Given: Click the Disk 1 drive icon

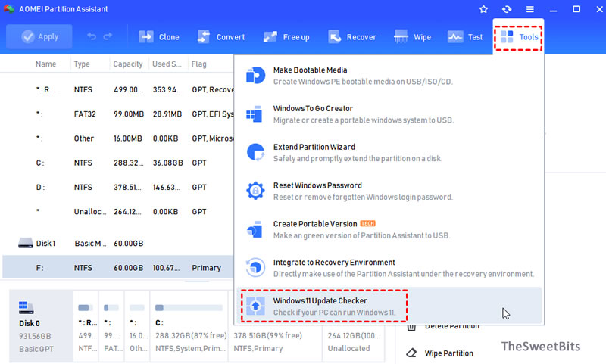Looking at the screenshot, I should click(x=26, y=243).
